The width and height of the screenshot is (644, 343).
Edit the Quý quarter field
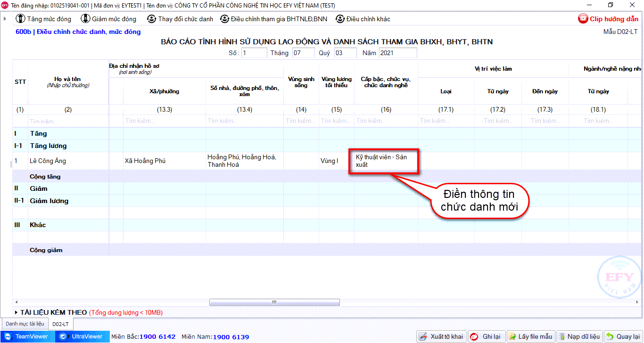coord(345,53)
